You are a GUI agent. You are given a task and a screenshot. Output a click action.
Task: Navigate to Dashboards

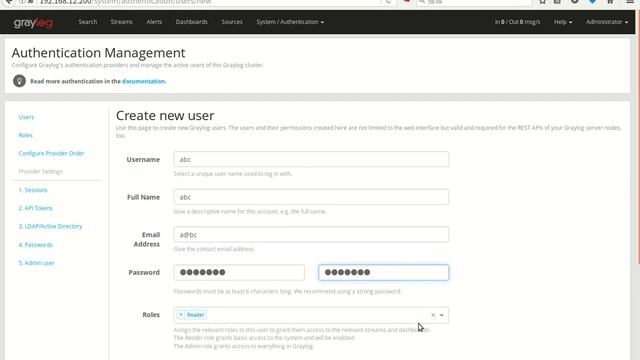pyautogui.click(x=192, y=22)
